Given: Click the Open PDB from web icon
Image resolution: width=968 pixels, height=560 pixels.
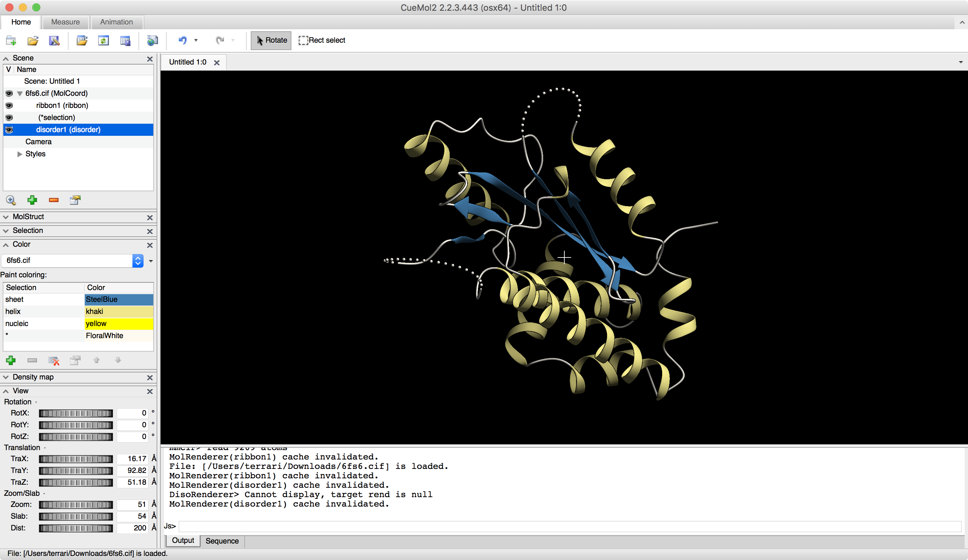Looking at the screenshot, I should 152,40.
